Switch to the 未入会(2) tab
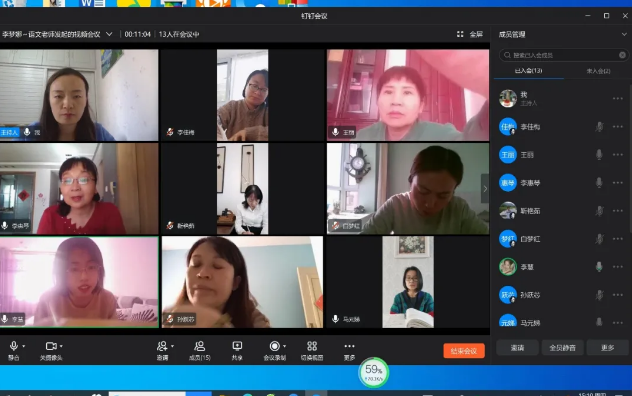This screenshot has width=632, height=396. (x=598, y=71)
